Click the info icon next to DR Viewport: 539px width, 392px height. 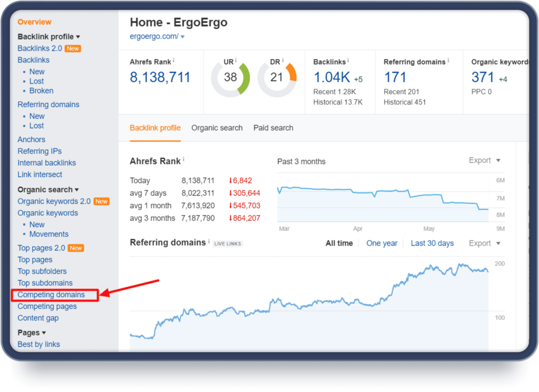(283, 61)
